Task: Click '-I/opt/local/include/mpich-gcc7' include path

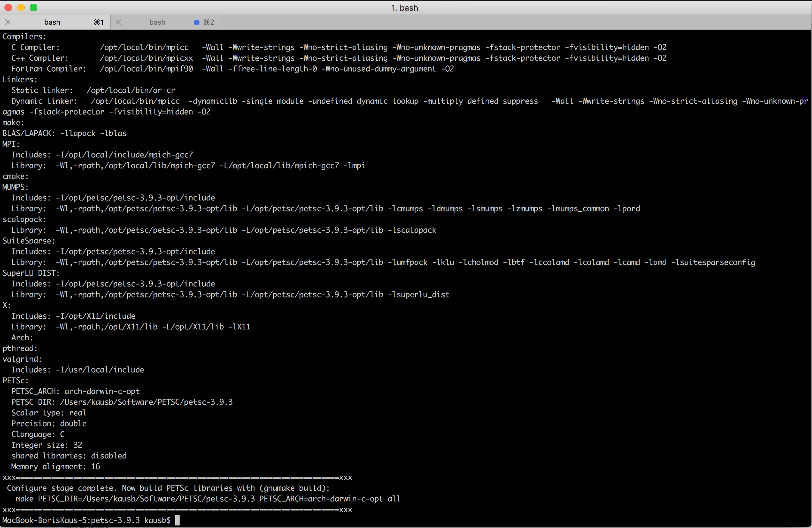Action: point(124,155)
